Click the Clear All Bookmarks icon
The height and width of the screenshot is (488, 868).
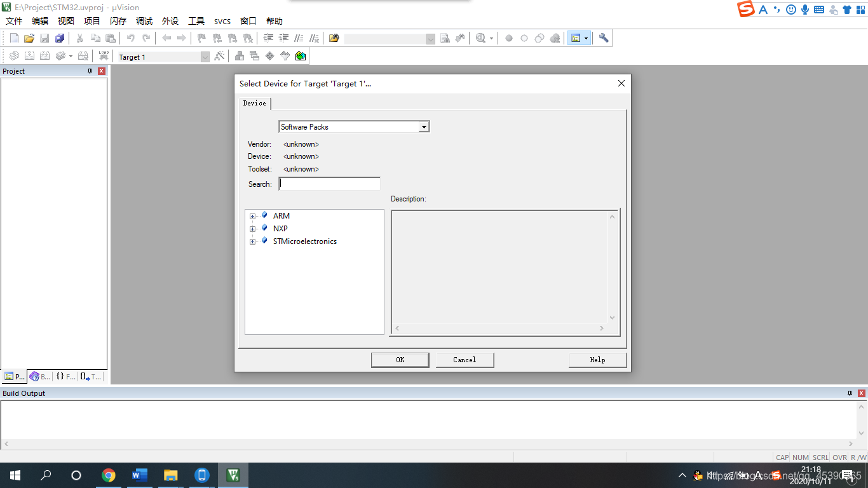coord(248,38)
